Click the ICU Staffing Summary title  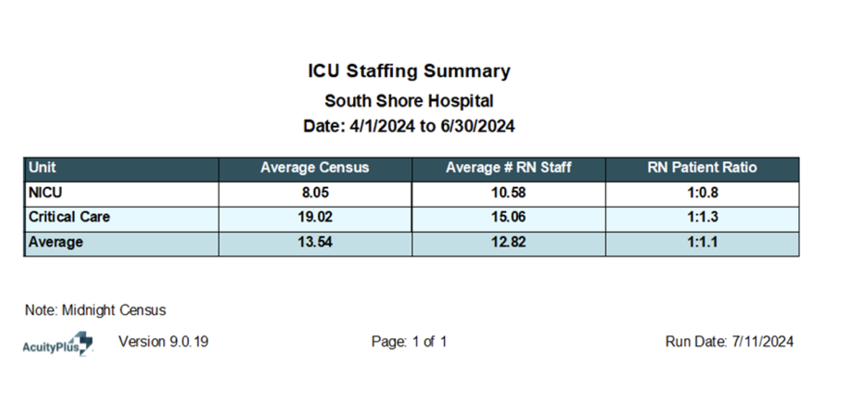tap(409, 71)
